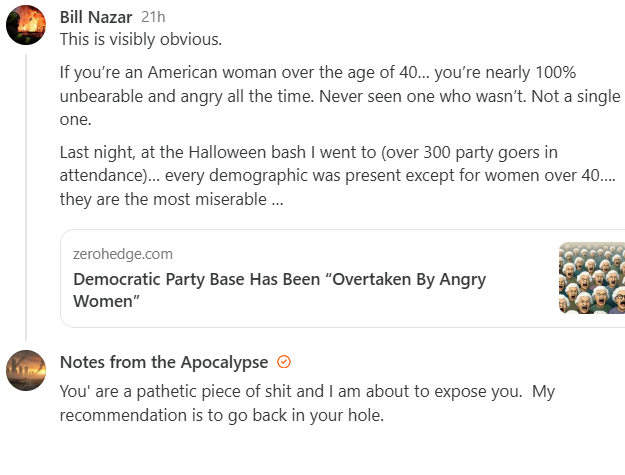
Task: Click the "This is visibly obvious." line
Action: click(x=141, y=40)
